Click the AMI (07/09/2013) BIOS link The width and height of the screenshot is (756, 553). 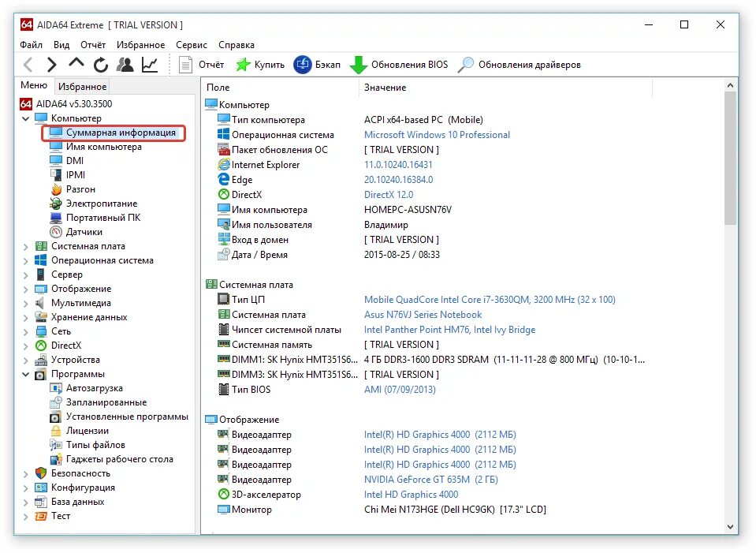point(400,390)
